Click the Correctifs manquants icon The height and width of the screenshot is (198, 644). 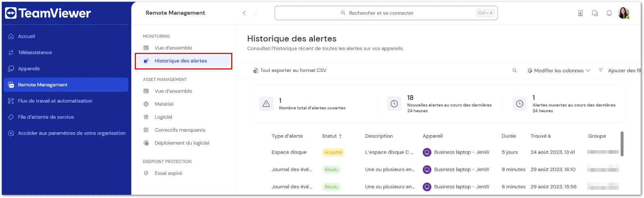point(146,130)
